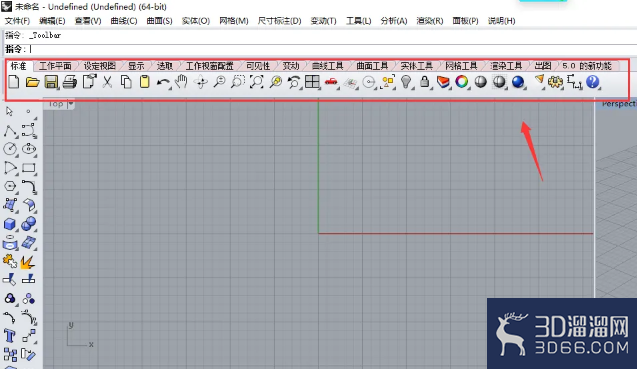Screen dimensions: 637x369
Task: Open the 曲线(C) menu
Action: 124,21
